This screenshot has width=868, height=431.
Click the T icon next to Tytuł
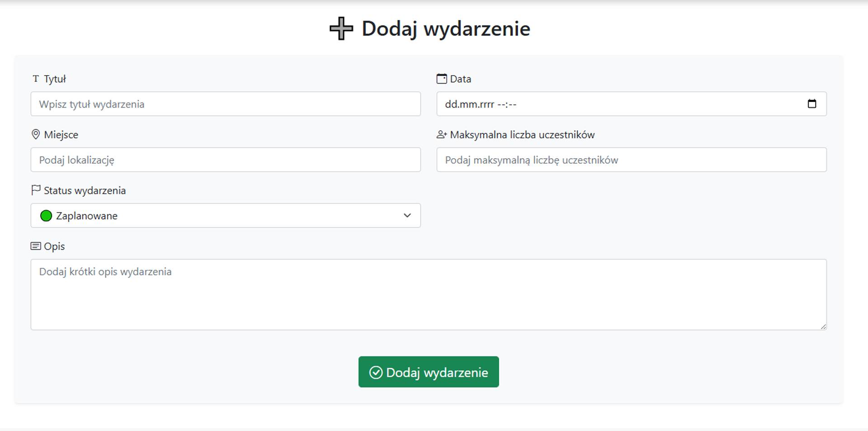click(36, 79)
